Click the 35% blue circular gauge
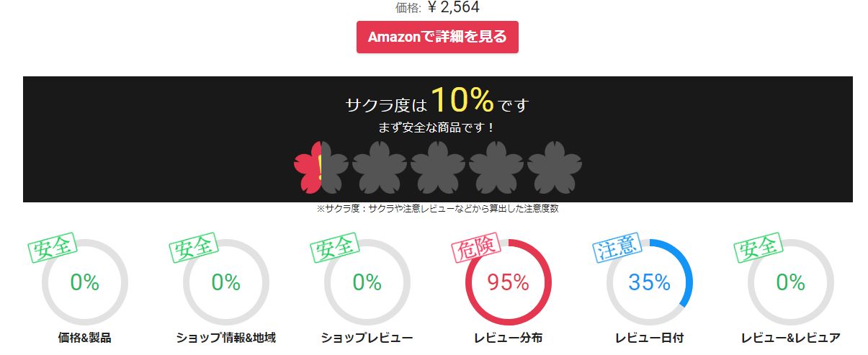The width and height of the screenshot is (868, 355). coord(650,282)
